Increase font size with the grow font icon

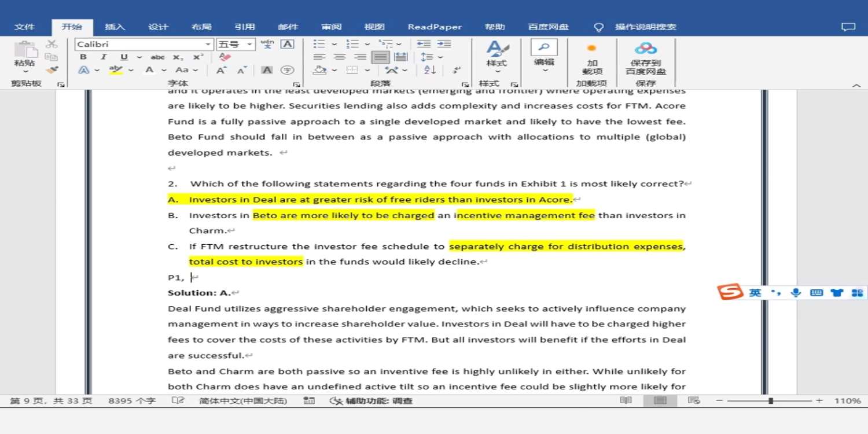tap(221, 70)
